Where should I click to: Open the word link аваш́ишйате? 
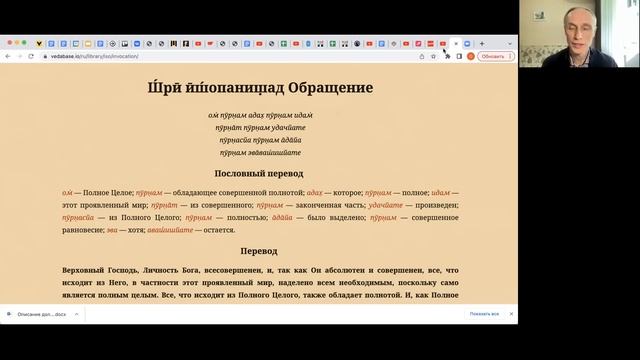click(170, 230)
